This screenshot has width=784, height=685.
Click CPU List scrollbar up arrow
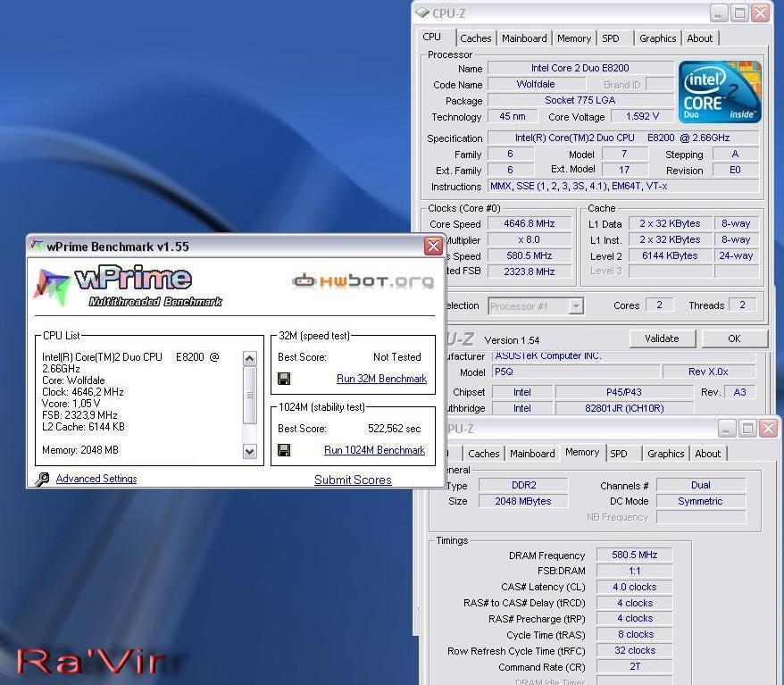click(x=249, y=358)
